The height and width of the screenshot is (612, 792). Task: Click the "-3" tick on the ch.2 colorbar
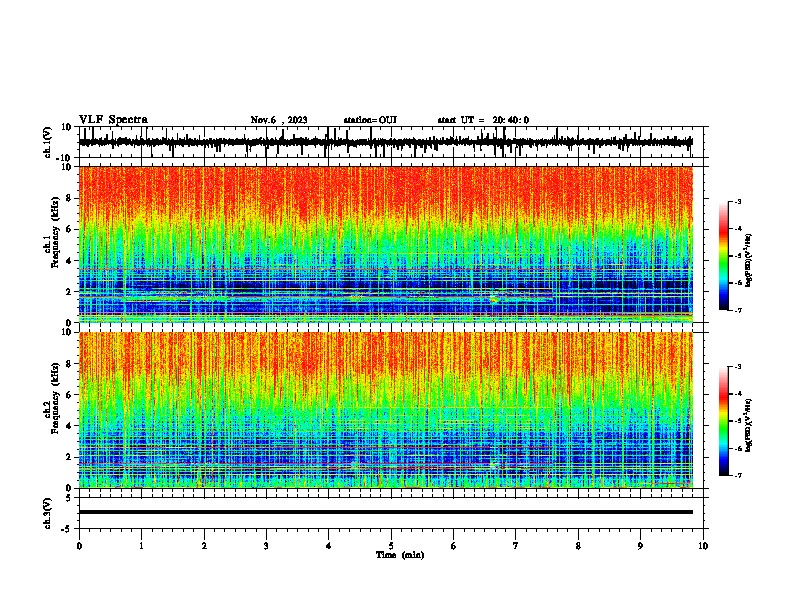coord(737,367)
